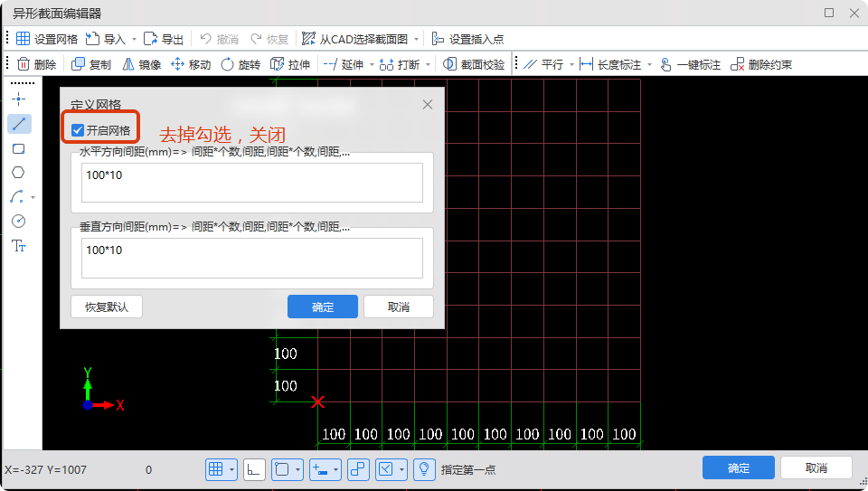Image resolution: width=868 pixels, height=491 pixels.
Task: Click the 垂直方向间距 input field
Action: (x=252, y=258)
